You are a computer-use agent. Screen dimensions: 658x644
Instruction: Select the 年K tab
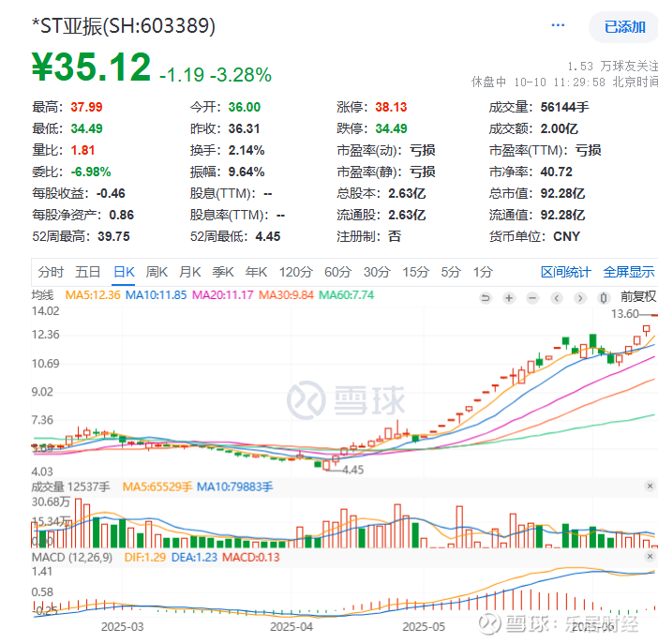256,272
